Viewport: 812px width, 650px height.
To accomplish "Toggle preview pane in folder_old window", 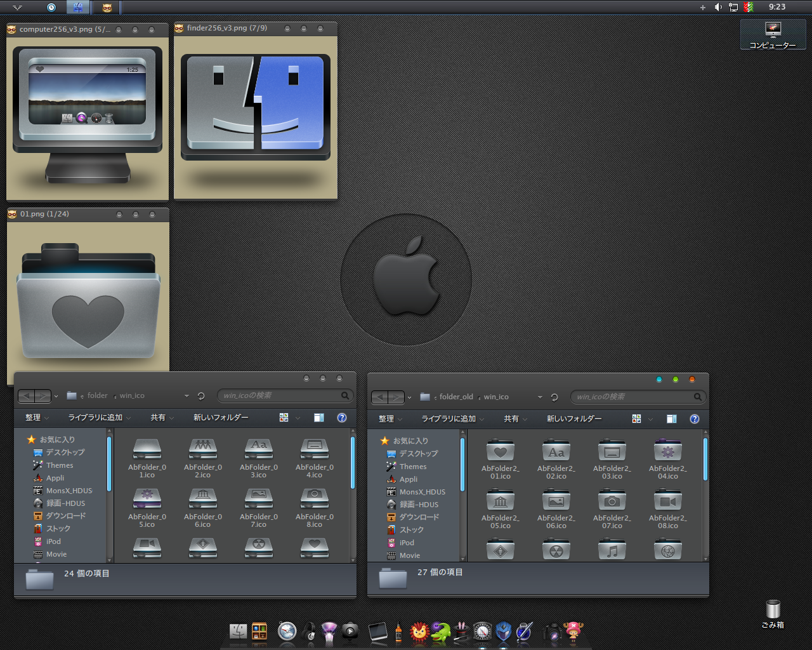I will point(672,419).
